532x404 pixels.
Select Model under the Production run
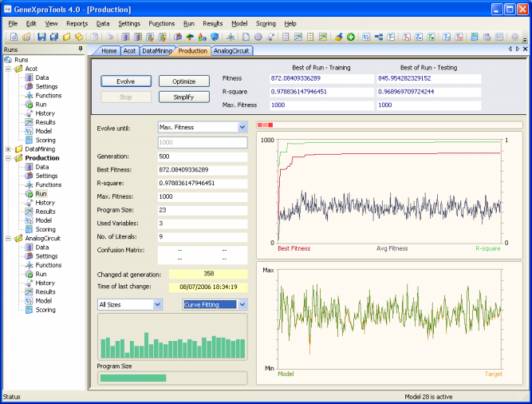coord(44,220)
